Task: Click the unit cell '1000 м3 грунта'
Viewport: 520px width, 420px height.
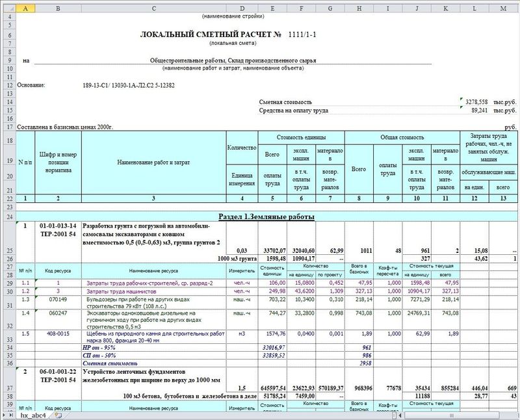Action: [x=237, y=259]
